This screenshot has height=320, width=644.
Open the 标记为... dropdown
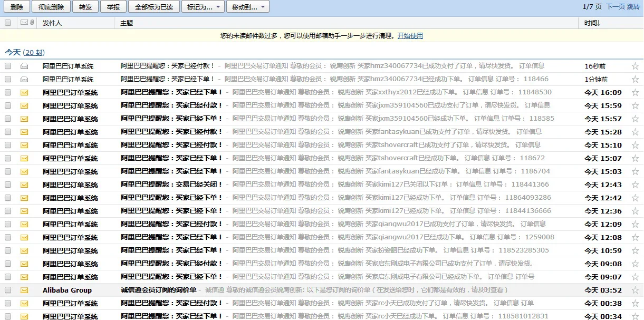(203, 7)
